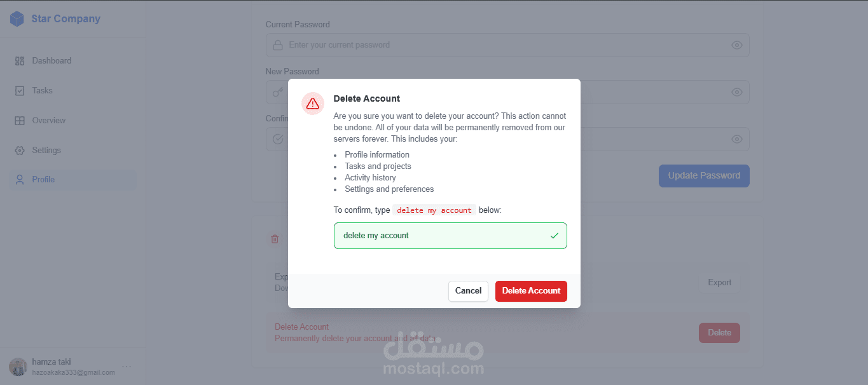The height and width of the screenshot is (385, 868).
Task: Click the Dashboard grid icon in sidebar
Action: (20, 61)
